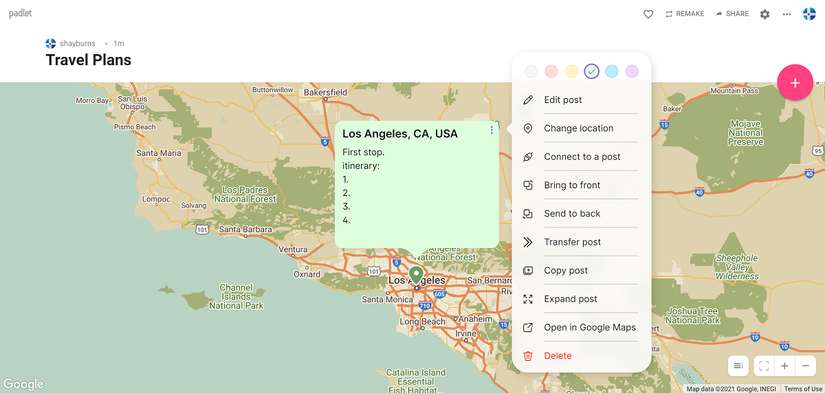Zoom out on the map
Image resolution: width=825 pixels, height=393 pixels.
coord(806,366)
